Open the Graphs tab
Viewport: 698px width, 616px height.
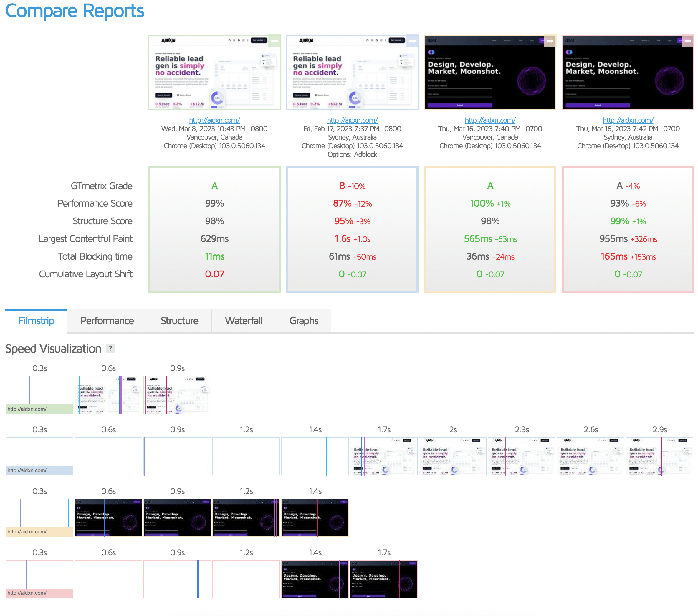point(304,320)
